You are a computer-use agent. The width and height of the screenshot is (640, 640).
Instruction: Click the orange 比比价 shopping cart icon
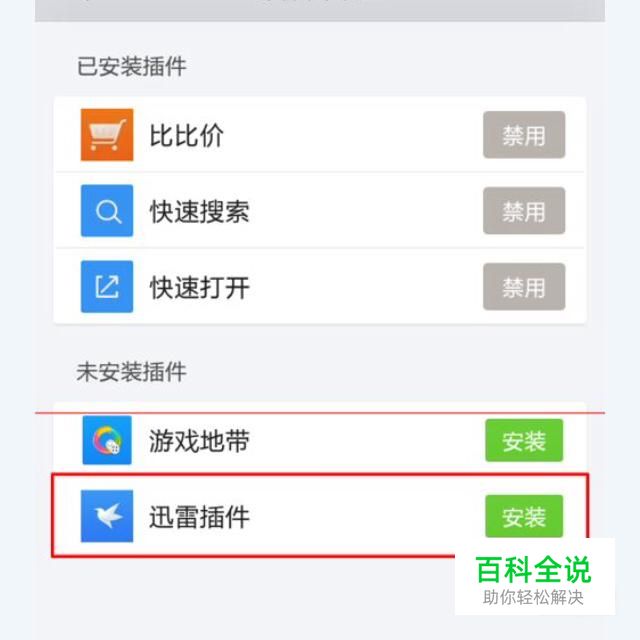107,135
